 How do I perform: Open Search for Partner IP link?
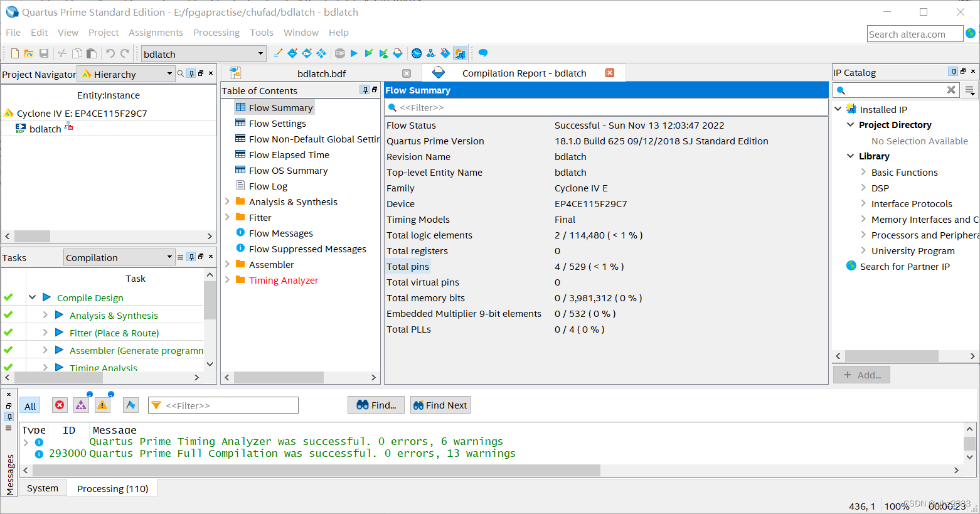[x=905, y=266]
